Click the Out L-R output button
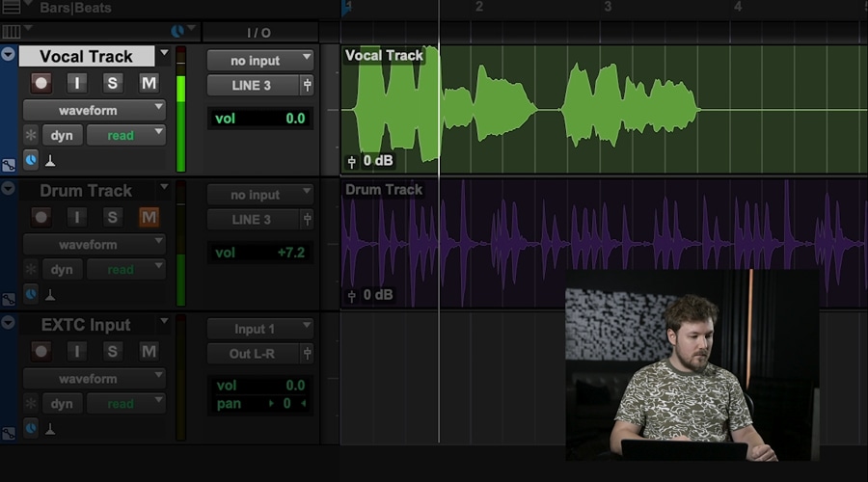868x482 pixels. 252,354
